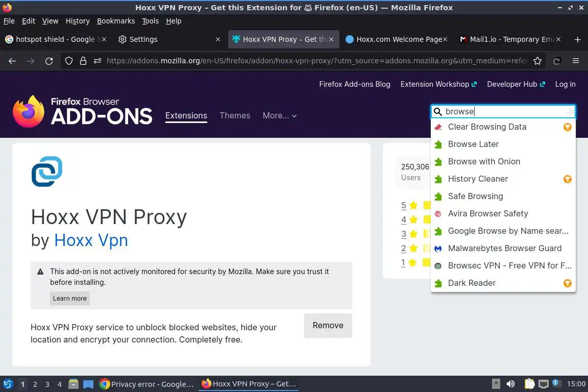Click the Hoxx Vpn author link
Viewport: 588px width, 392px height.
point(91,240)
